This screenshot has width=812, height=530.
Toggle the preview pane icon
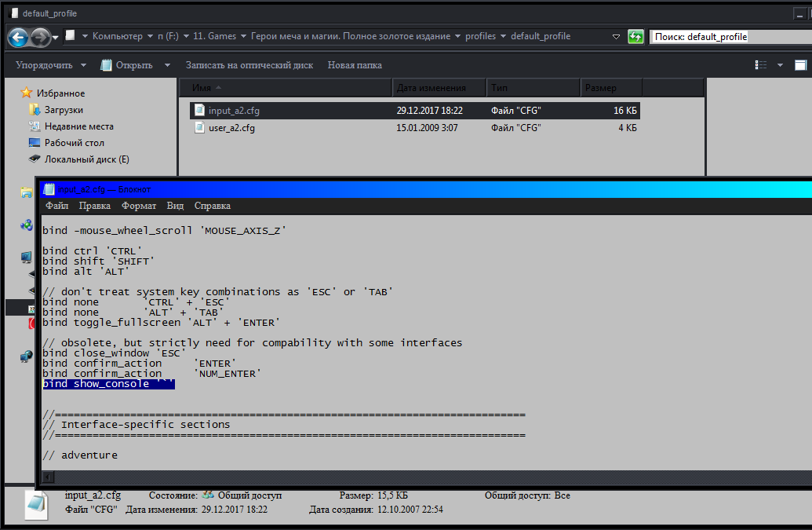pyautogui.click(x=800, y=64)
